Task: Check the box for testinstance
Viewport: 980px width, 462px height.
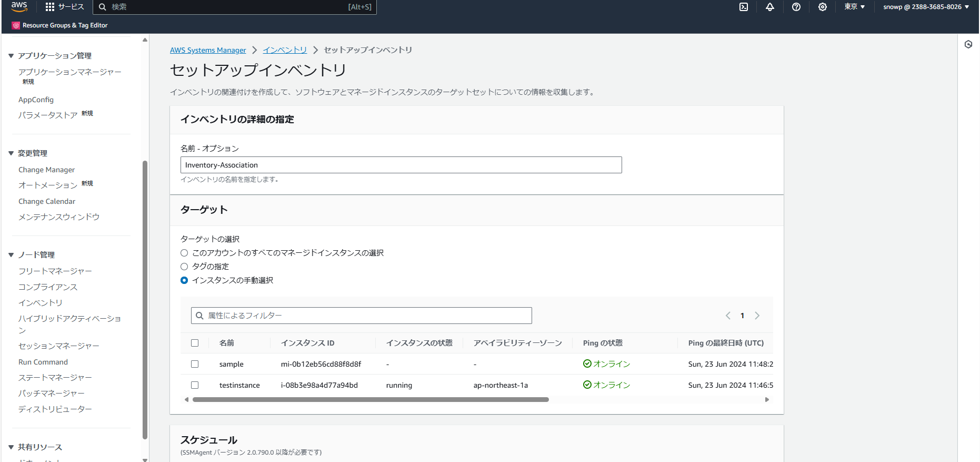Action: click(195, 385)
